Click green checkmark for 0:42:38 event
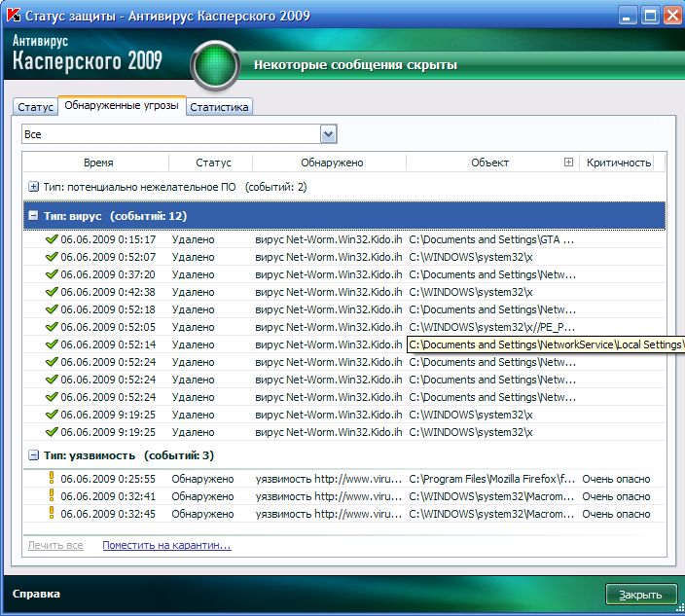Image resolution: width=685 pixels, height=616 pixels. coord(52,292)
